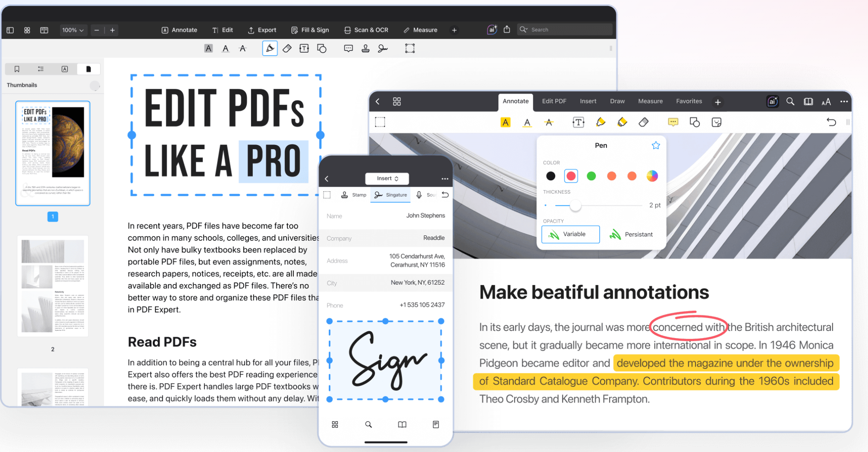This screenshot has width=868, height=452.
Task: Select stamp tool in Mac toolbar
Action: 365,49
